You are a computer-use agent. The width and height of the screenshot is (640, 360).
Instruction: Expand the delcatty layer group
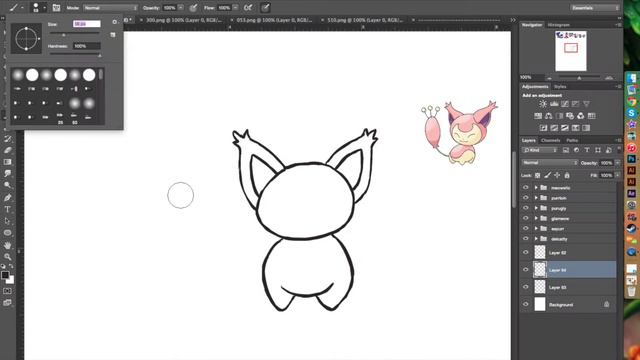pos(536,239)
